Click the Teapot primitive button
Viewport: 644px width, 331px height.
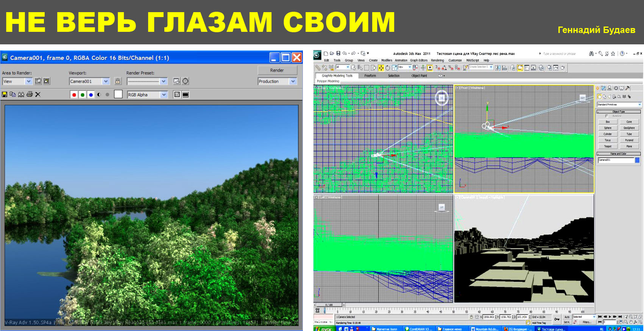coord(608,146)
